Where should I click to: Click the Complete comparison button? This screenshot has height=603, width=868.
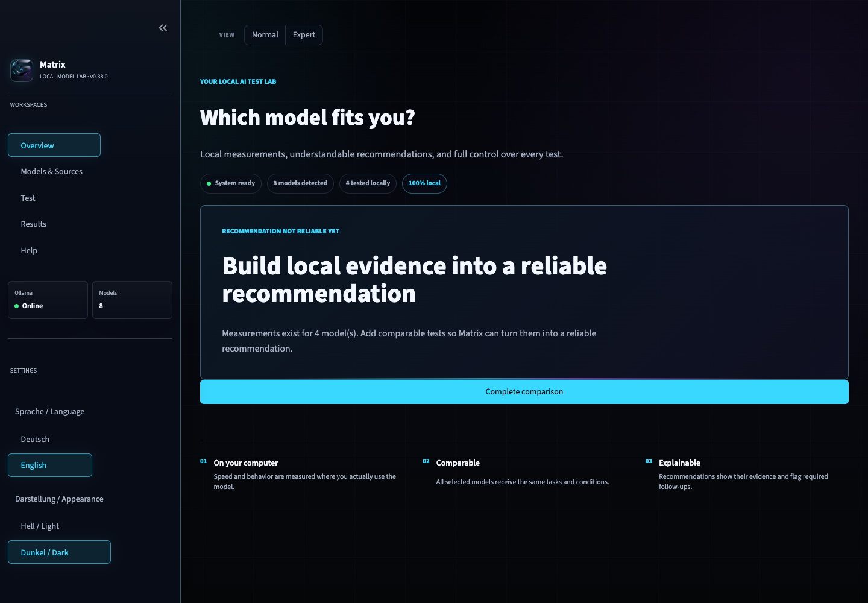(x=524, y=392)
